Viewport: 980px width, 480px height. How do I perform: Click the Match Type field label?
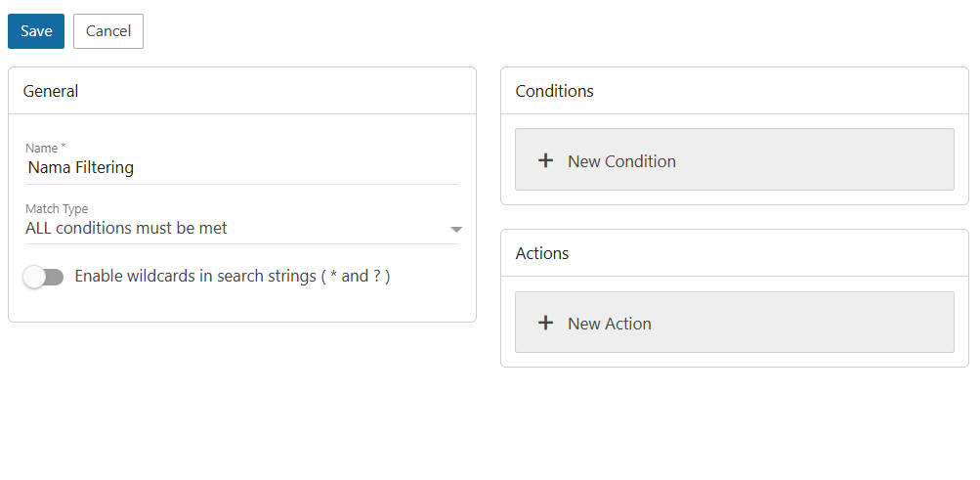click(x=57, y=208)
